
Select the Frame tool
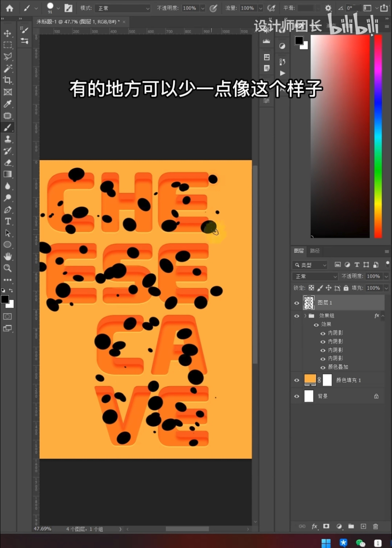click(7, 92)
